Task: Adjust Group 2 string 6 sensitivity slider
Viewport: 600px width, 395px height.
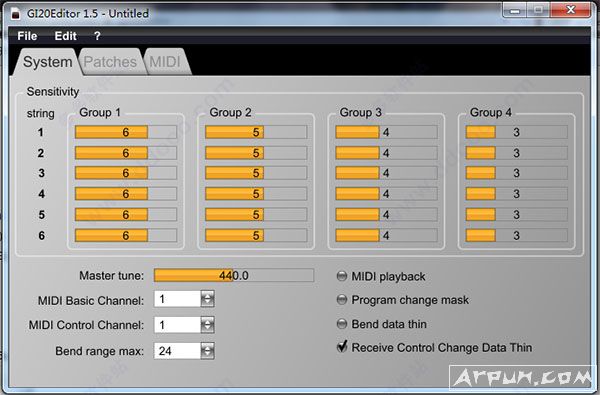Action: (256, 235)
